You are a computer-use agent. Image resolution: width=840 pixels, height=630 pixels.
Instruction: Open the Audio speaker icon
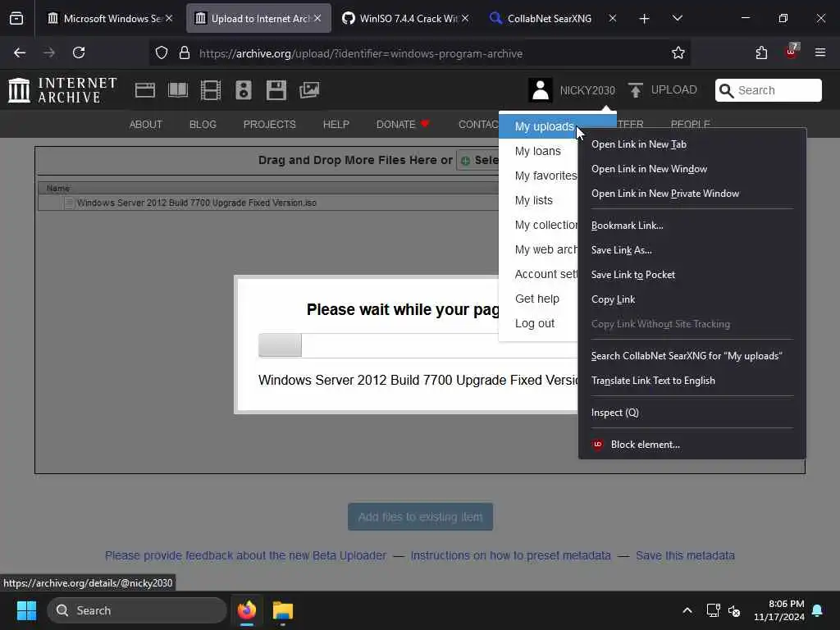243,90
